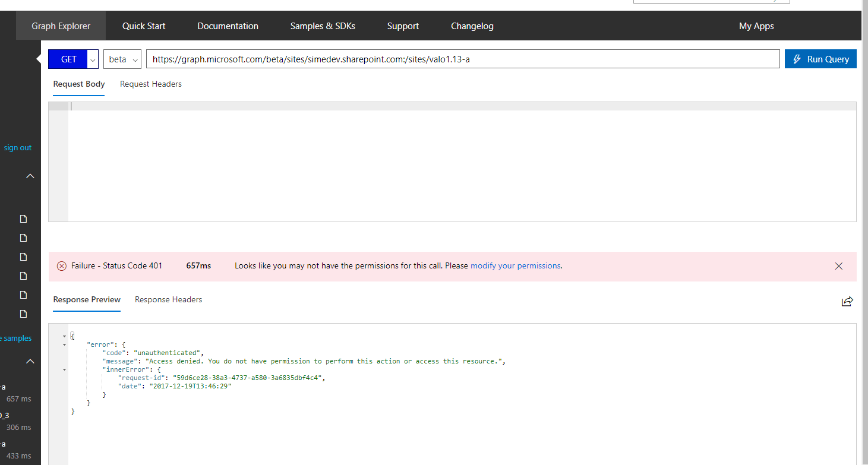Dismiss the failure status banner
Screen dimensions: 868x465
pos(838,266)
